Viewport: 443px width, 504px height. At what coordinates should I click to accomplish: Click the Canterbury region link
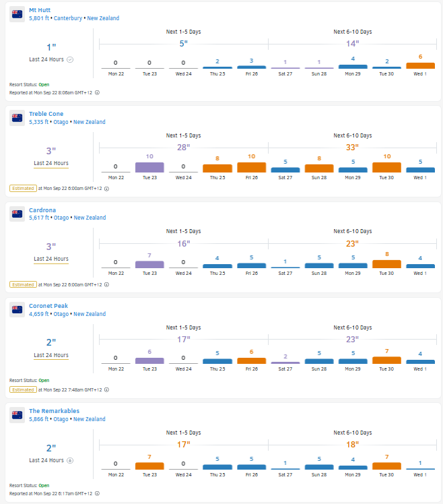[x=67, y=19]
